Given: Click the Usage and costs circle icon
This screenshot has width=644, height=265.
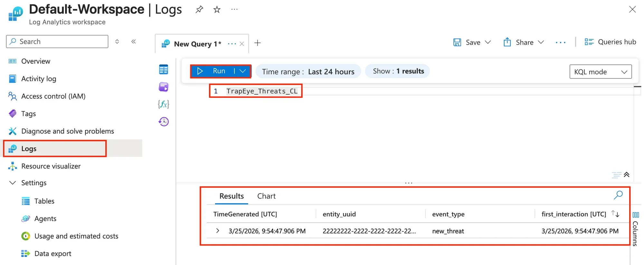Looking at the screenshot, I should click(26, 236).
